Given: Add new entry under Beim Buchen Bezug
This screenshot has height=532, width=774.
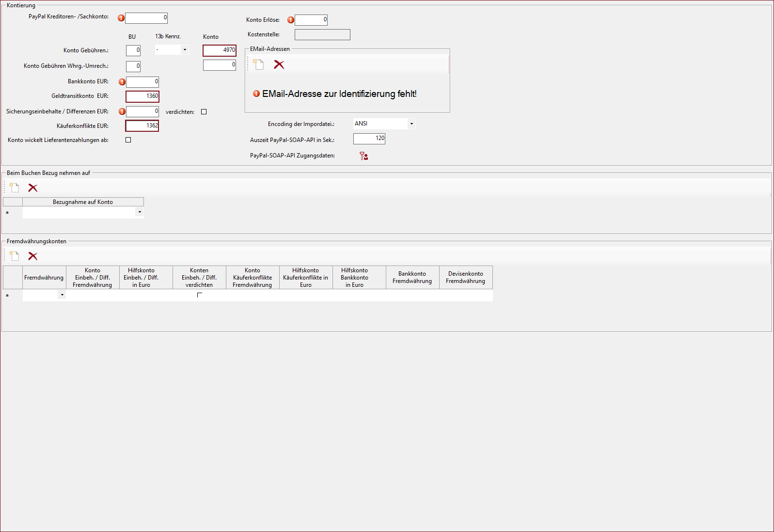Looking at the screenshot, I should pos(14,188).
